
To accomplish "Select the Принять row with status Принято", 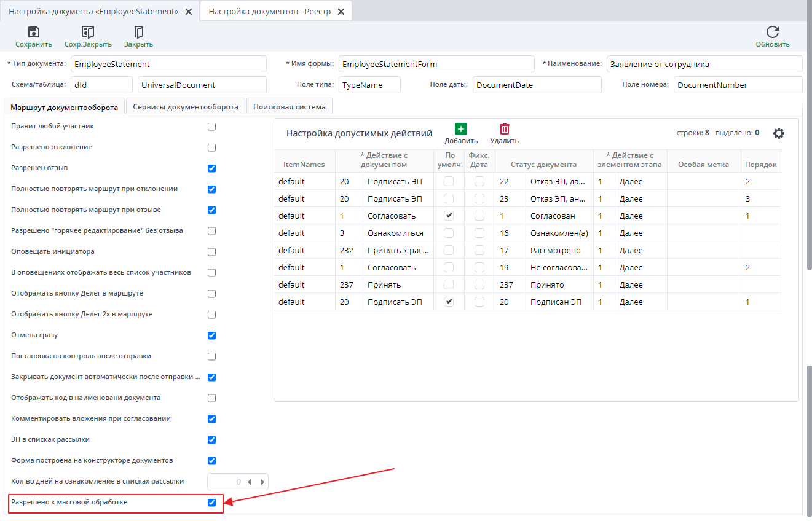I will click(x=384, y=284).
